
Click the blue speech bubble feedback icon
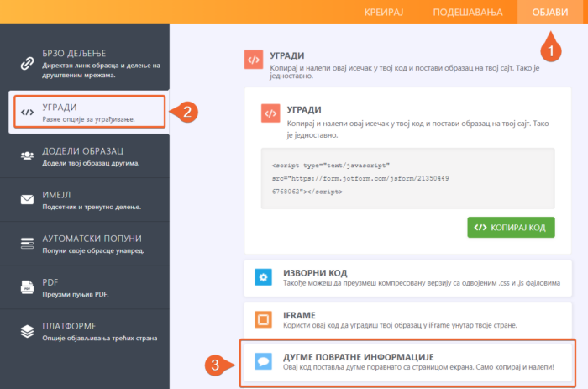[263, 361]
